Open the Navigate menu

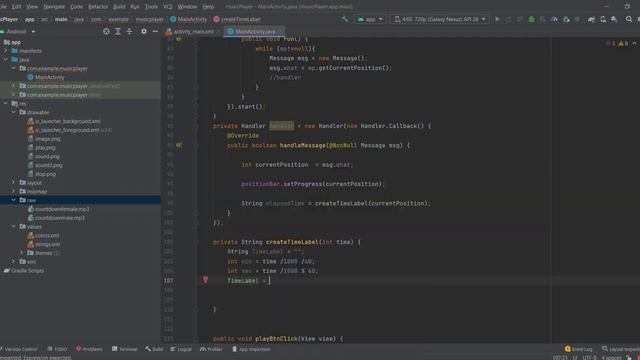[x=54, y=7]
